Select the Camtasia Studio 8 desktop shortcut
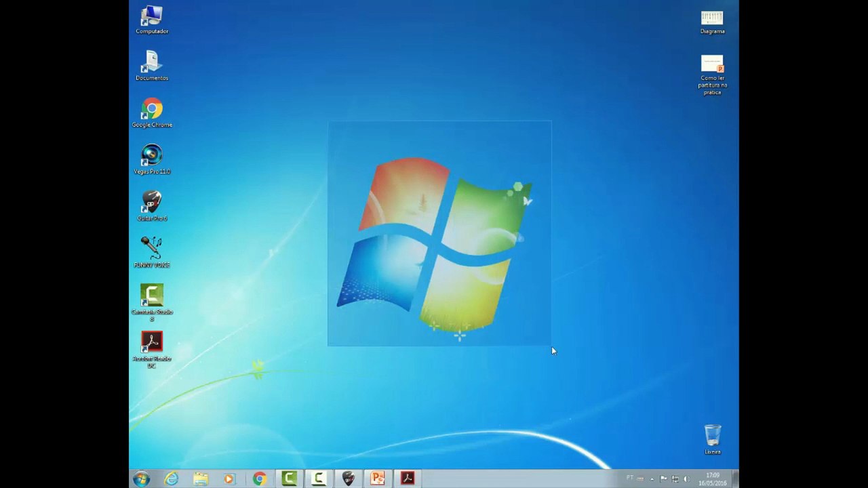Viewport: 868px width, 488px height. click(152, 302)
